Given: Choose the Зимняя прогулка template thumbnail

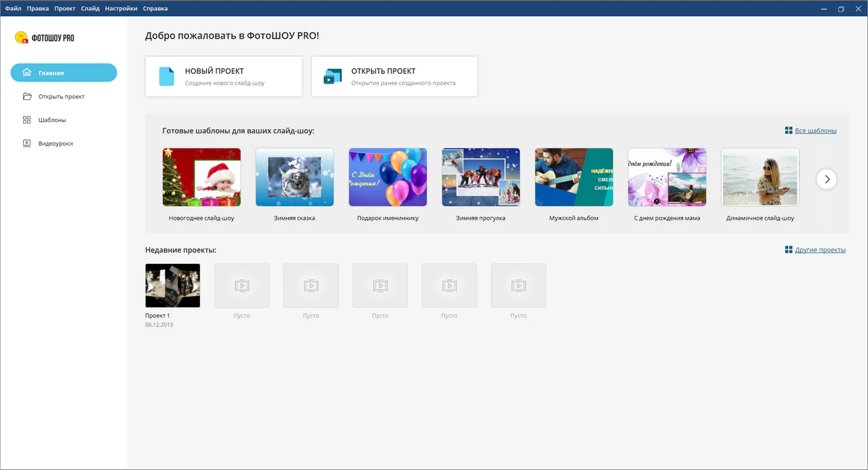Looking at the screenshot, I should coord(481,177).
